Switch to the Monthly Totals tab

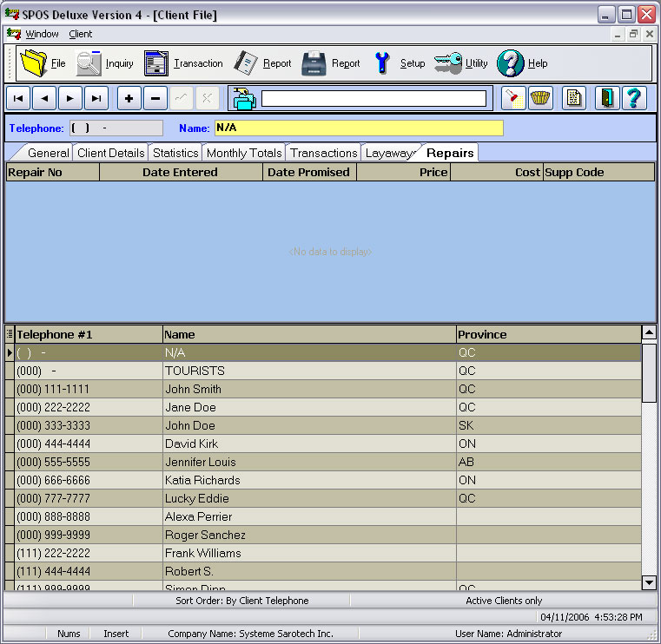click(244, 153)
